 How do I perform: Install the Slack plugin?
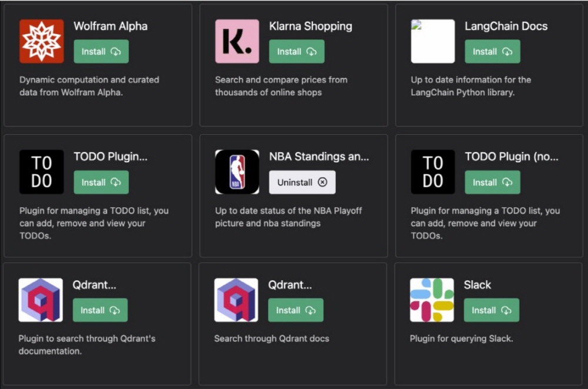492,310
